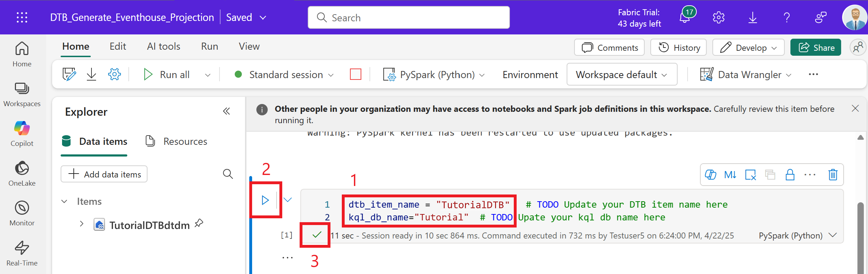The width and height of the screenshot is (868, 274).
Task: Click the top Search box
Action: click(409, 17)
